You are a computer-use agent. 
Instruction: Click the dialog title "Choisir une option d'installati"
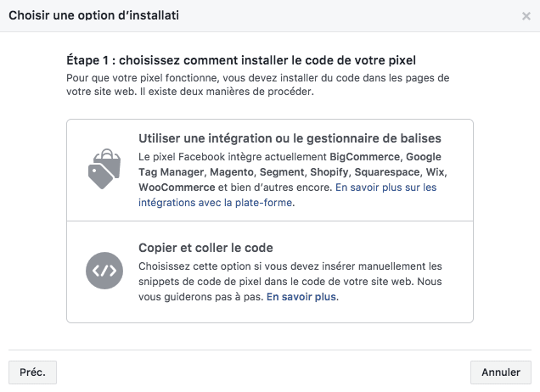click(x=93, y=15)
